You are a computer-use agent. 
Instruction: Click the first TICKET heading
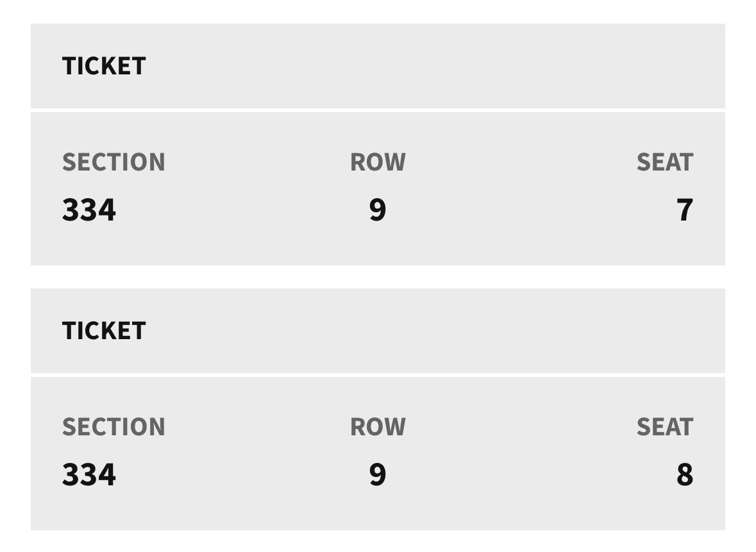(104, 66)
